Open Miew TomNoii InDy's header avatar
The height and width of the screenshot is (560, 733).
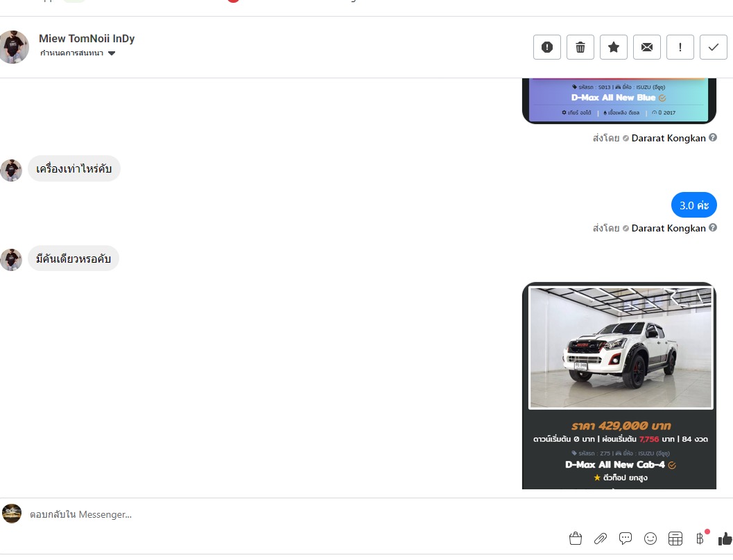coord(14,47)
